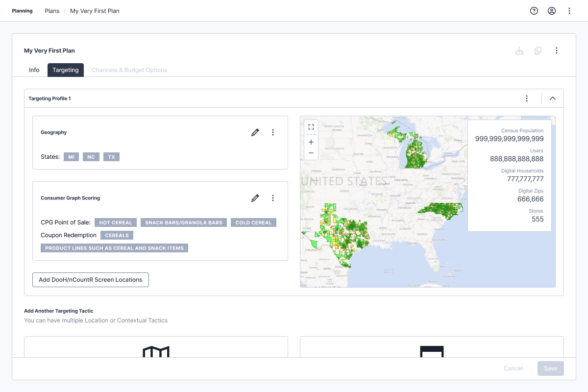Click Census Population value 999,999,999,999,999

coord(509,139)
